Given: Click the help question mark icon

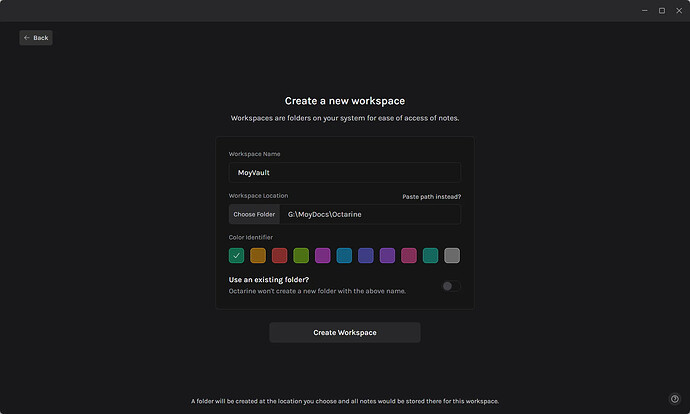Looking at the screenshot, I should pyautogui.click(x=674, y=400).
